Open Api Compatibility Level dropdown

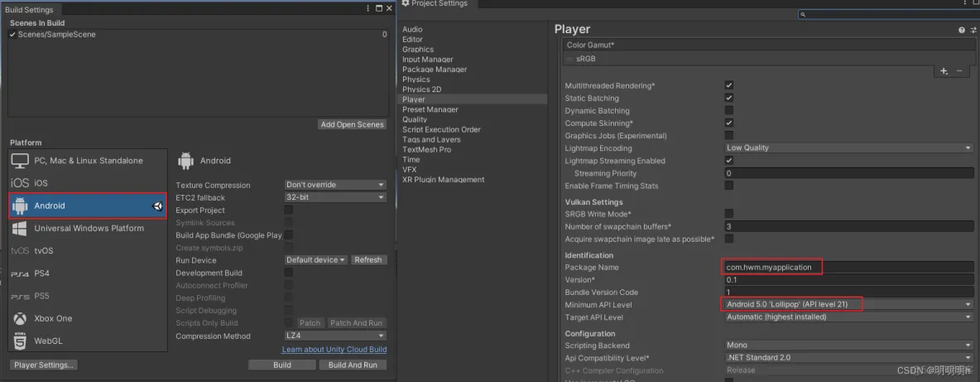pos(848,358)
